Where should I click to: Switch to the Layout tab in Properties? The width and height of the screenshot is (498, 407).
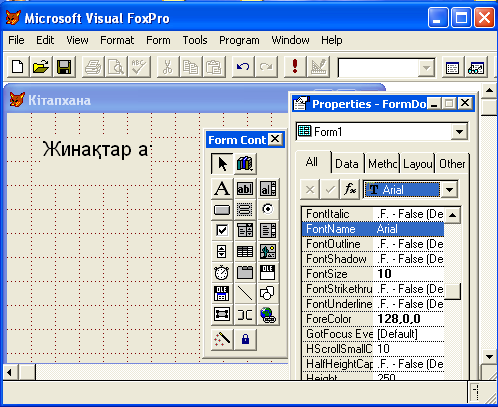418,164
